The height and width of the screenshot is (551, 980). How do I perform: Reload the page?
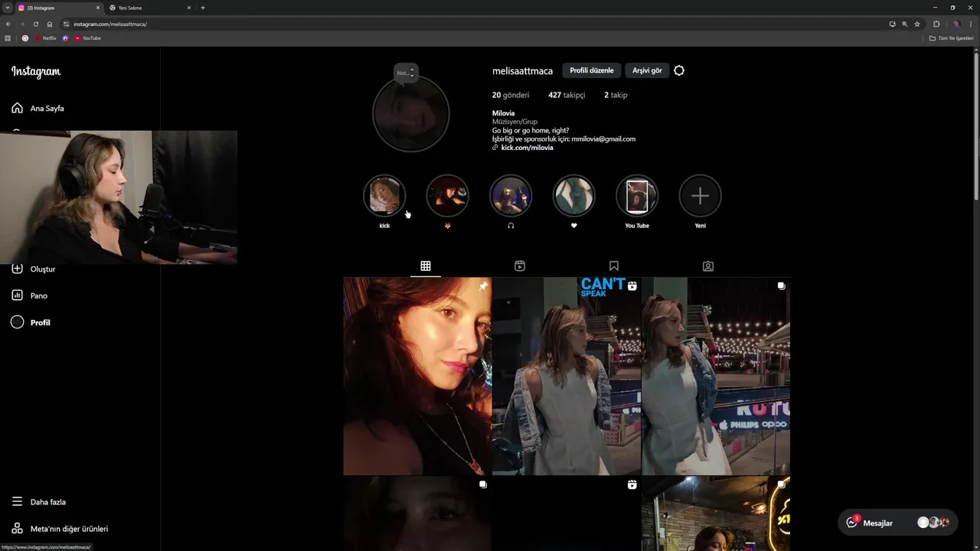tap(35, 24)
